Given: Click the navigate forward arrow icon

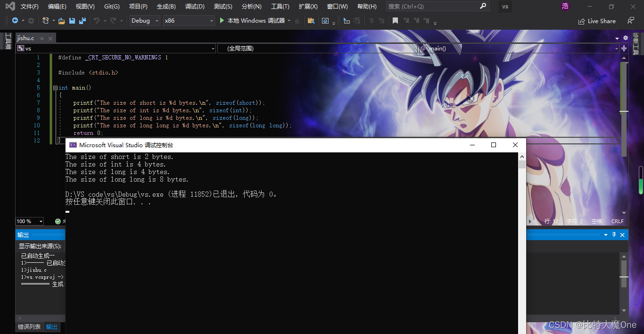Looking at the screenshot, I should (x=31, y=21).
